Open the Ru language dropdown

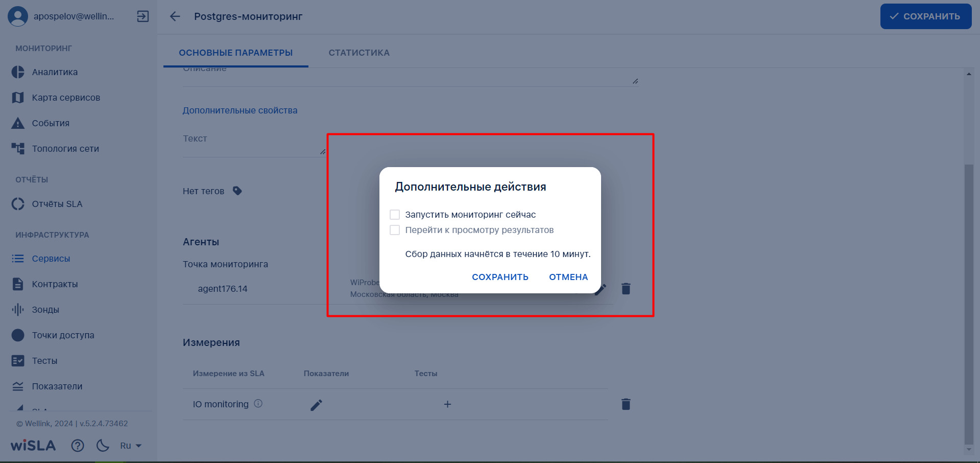(131, 446)
